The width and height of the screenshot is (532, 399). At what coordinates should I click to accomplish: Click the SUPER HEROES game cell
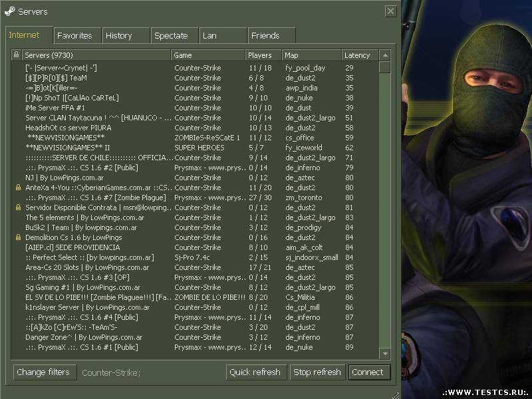pos(199,148)
